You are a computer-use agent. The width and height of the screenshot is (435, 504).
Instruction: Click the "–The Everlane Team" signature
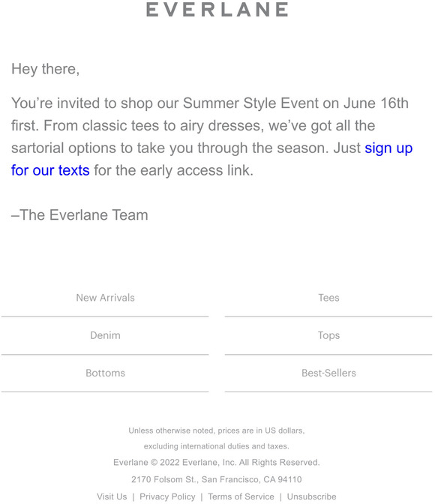click(79, 215)
